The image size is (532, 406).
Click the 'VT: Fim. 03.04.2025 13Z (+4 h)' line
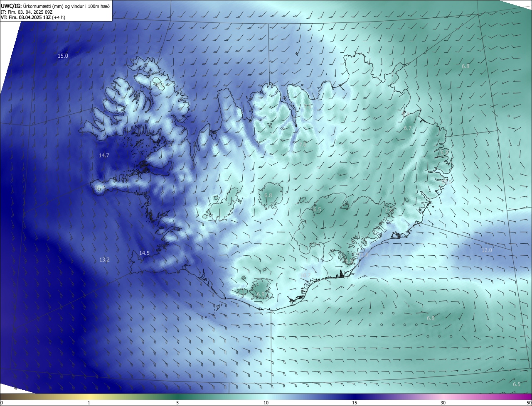point(33,17)
